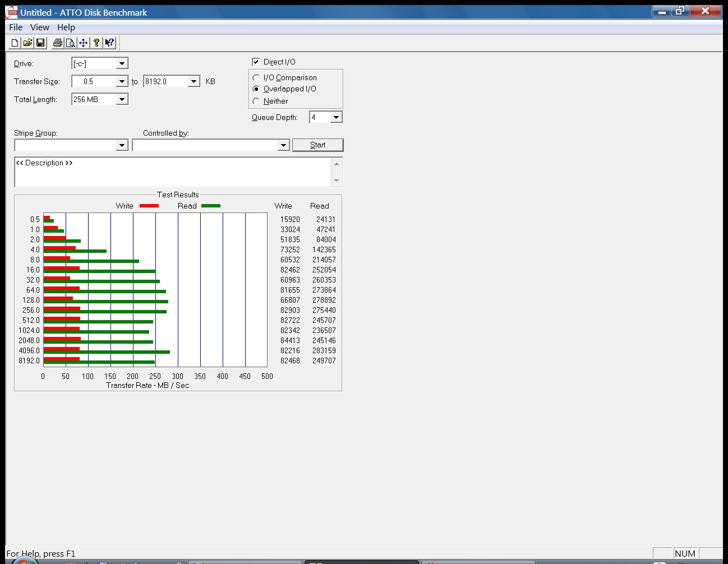Click the context help pointer icon
The width and height of the screenshot is (728, 564).
pyautogui.click(x=109, y=43)
